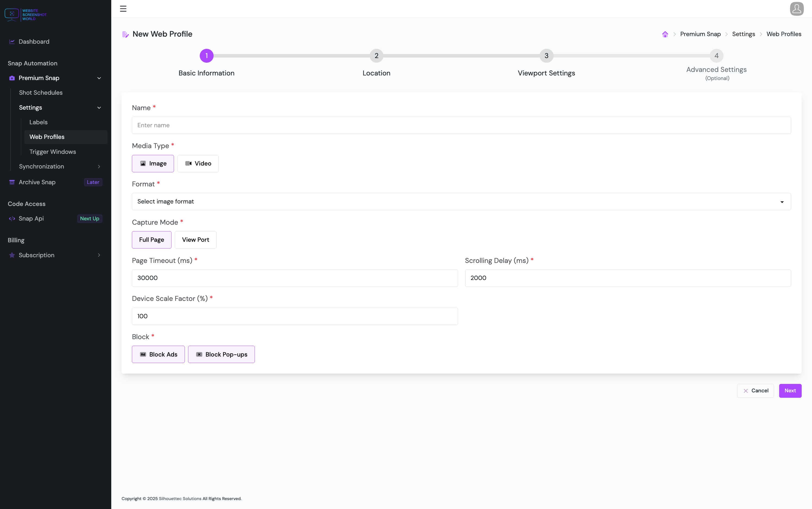812x509 pixels.
Task: Click the Next button to proceed
Action: coord(790,390)
